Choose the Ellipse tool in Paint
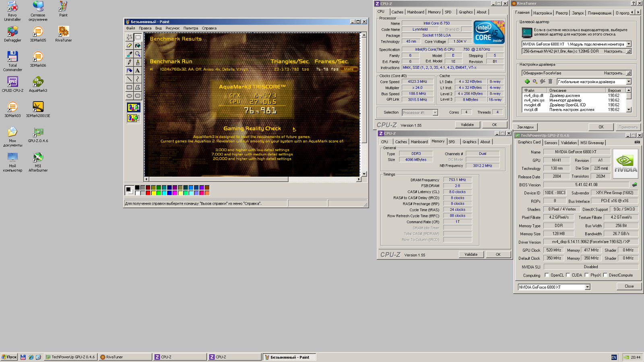 129,96
